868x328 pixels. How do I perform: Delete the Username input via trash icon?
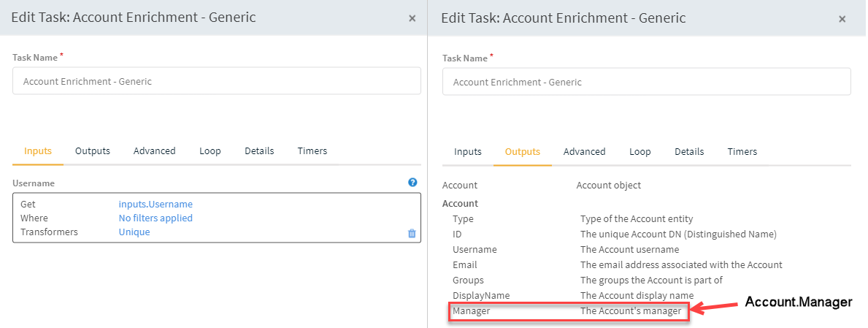[x=412, y=233]
